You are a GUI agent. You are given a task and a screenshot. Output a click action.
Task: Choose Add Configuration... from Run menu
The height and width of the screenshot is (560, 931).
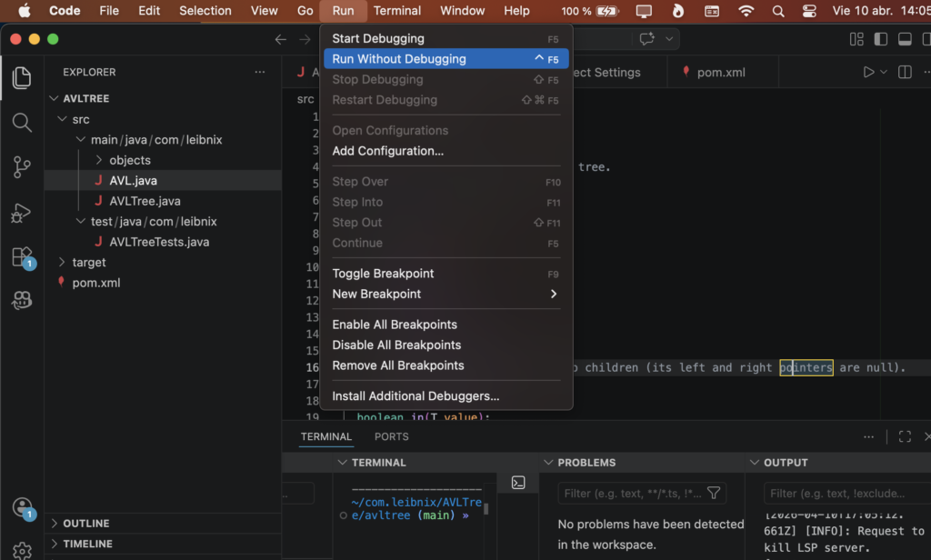[387, 151]
